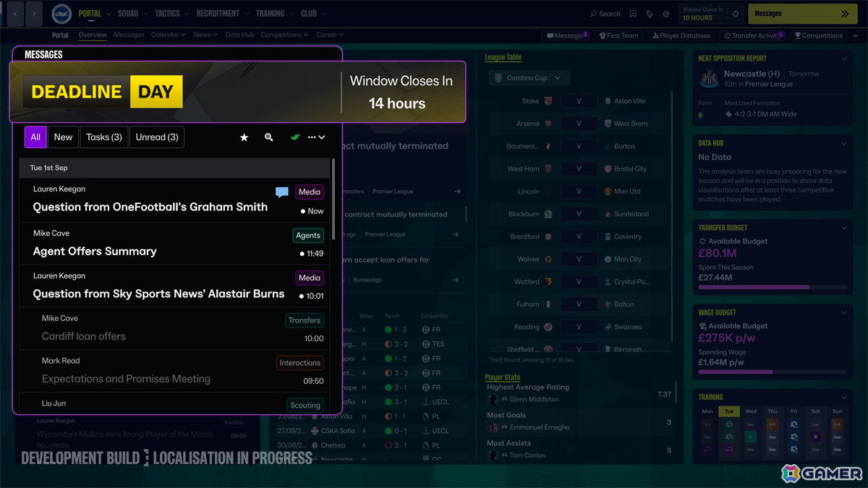The height and width of the screenshot is (488, 868).
Task: Select the New messages filter
Action: click(64, 137)
